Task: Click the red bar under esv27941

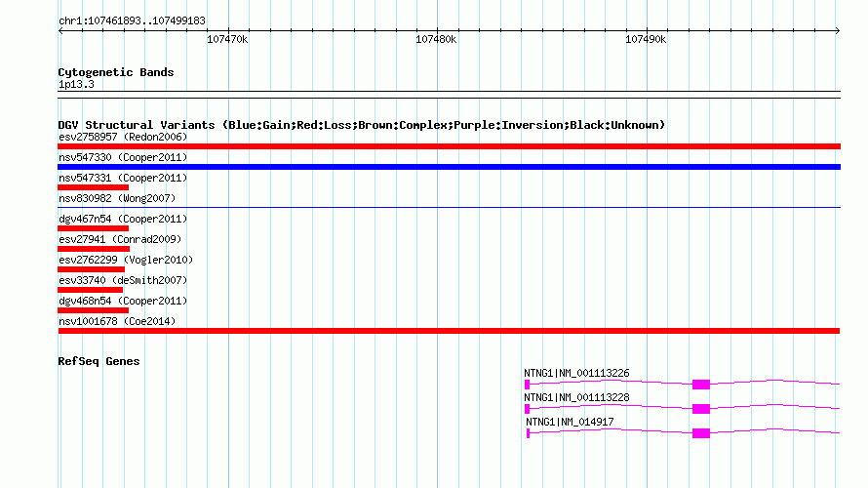Action: click(x=94, y=249)
